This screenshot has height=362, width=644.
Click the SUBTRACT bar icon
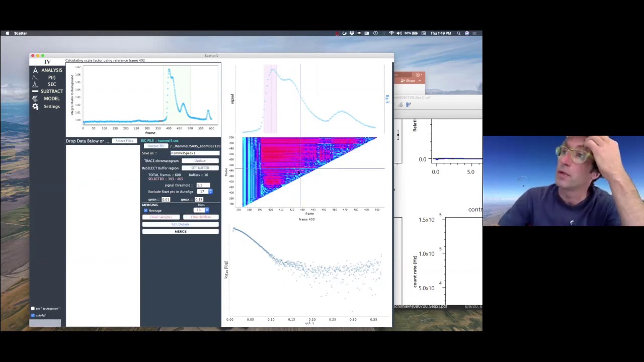(35, 92)
